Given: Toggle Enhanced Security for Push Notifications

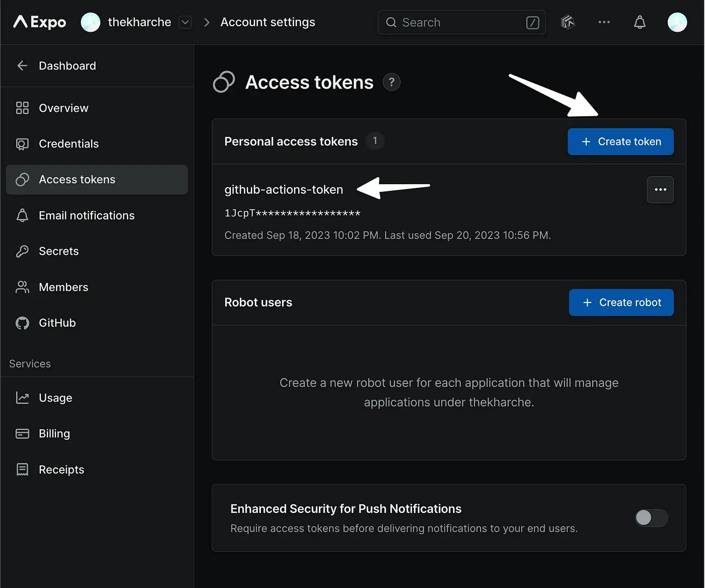Looking at the screenshot, I should point(651,518).
